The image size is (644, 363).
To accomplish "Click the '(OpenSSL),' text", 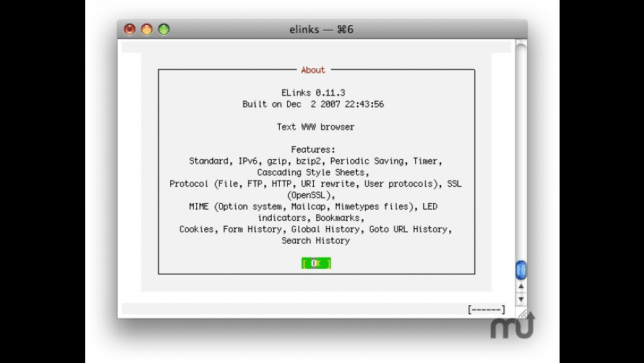I will click(x=311, y=196).
